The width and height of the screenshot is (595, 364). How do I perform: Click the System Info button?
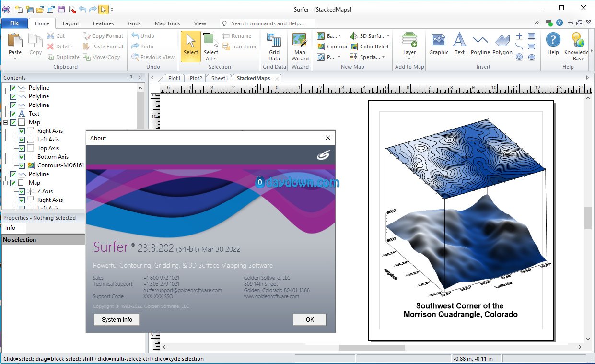[117, 319]
